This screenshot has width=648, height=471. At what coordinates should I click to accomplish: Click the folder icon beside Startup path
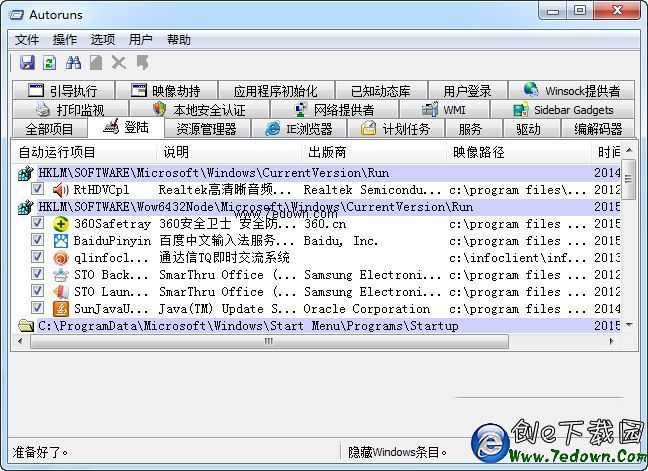tap(26, 326)
